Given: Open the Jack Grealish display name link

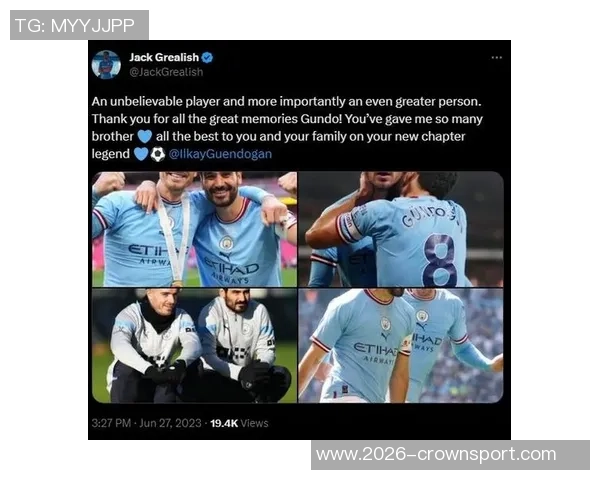Looking at the screenshot, I should [x=164, y=57].
